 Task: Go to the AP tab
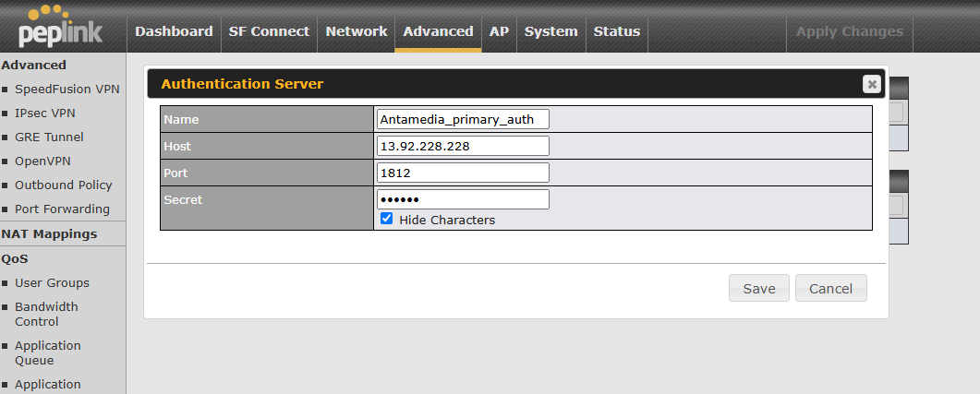[499, 31]
